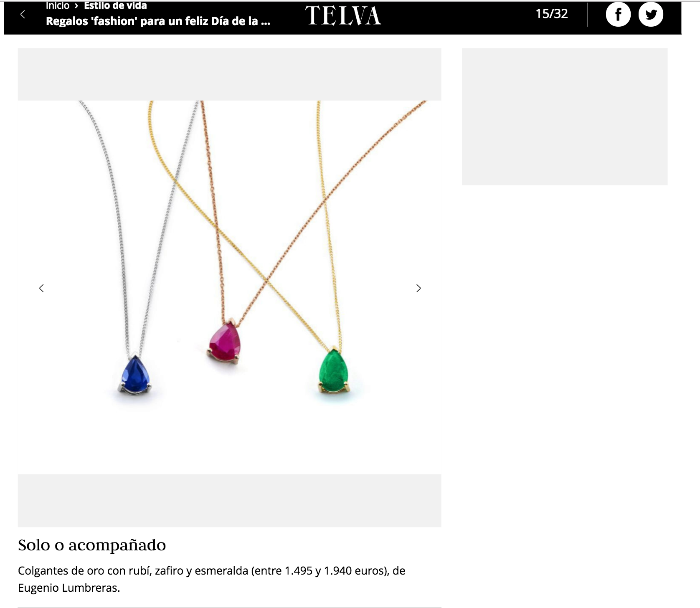The width and height of the screenshot is (700, 608).
Task: Open the Estilo de vida breadcrumb
Action: (x=115, y=5)
